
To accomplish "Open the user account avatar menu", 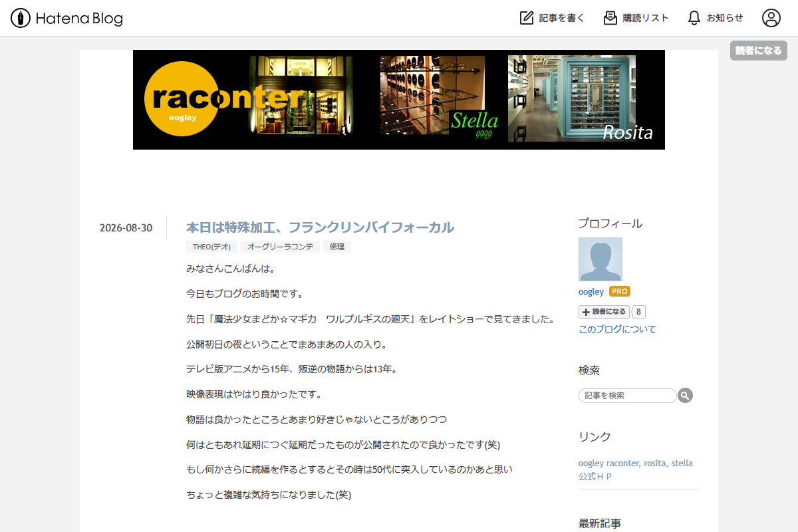I will click(x=771, y=18).
